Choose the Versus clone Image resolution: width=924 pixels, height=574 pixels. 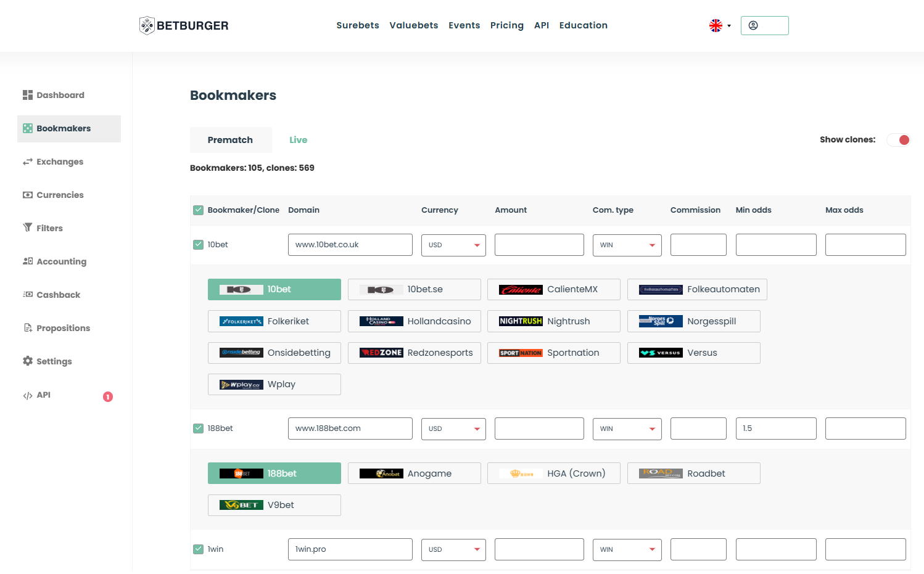[x=694, y=353]
